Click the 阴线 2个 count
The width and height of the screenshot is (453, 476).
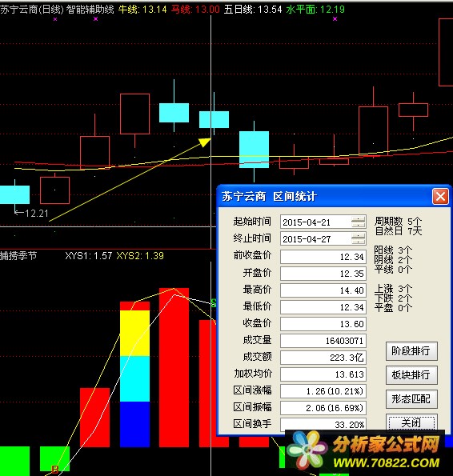click(393, 260)
